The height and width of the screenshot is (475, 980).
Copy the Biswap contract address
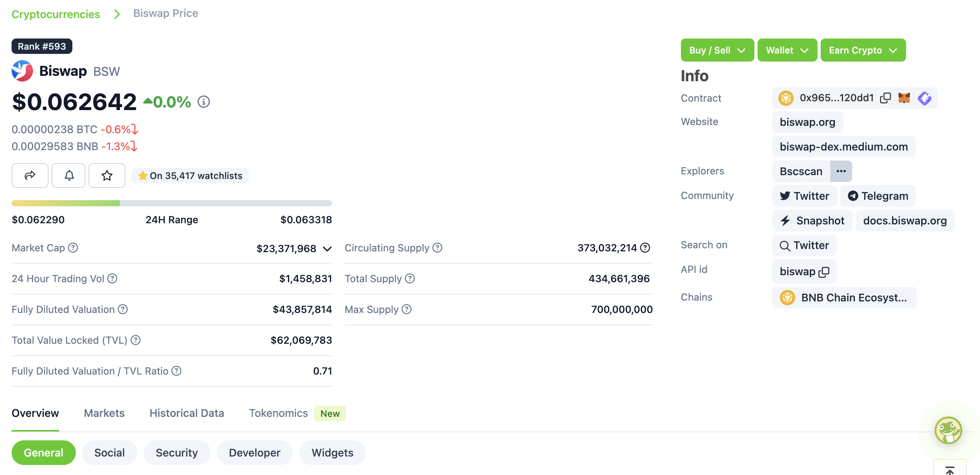885,98
